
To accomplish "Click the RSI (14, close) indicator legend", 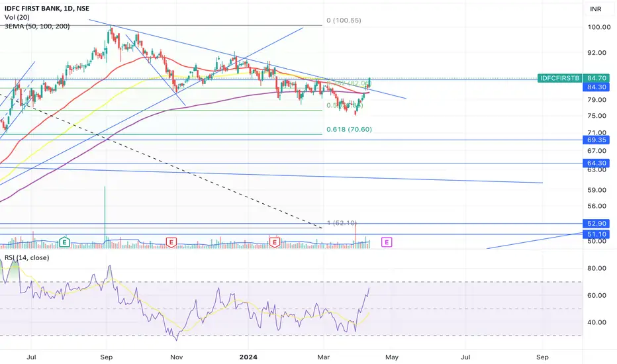I will (26, 257).
